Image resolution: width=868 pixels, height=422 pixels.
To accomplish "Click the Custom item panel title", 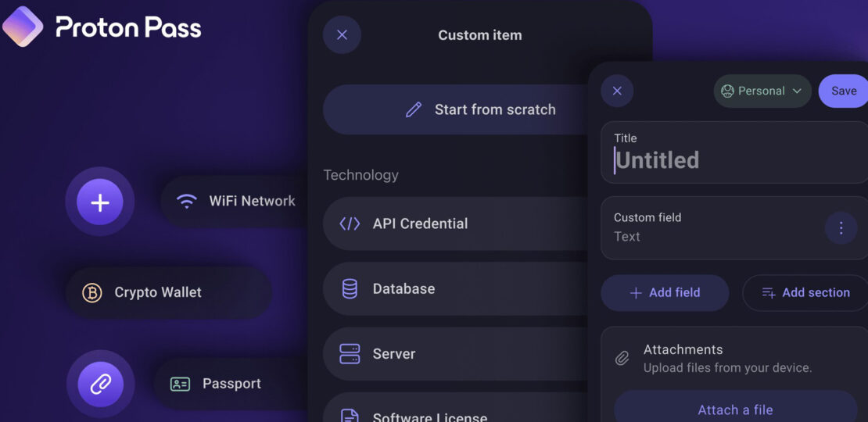I will pos(480,35).
